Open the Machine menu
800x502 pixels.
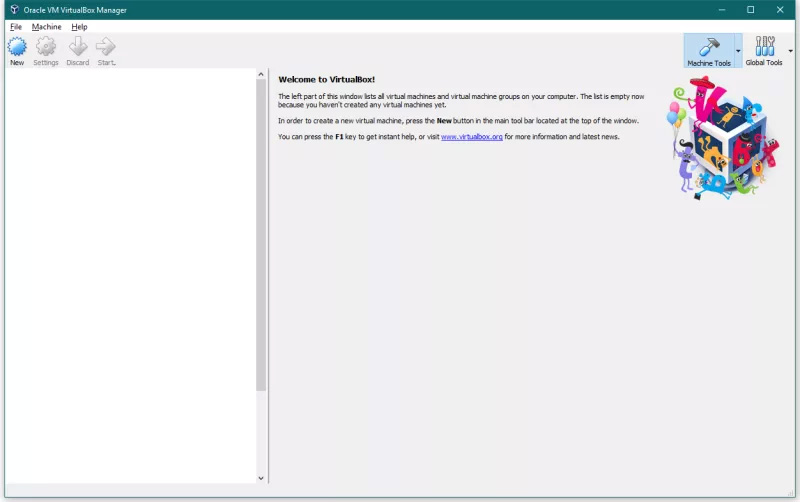(x=46, y=27)
